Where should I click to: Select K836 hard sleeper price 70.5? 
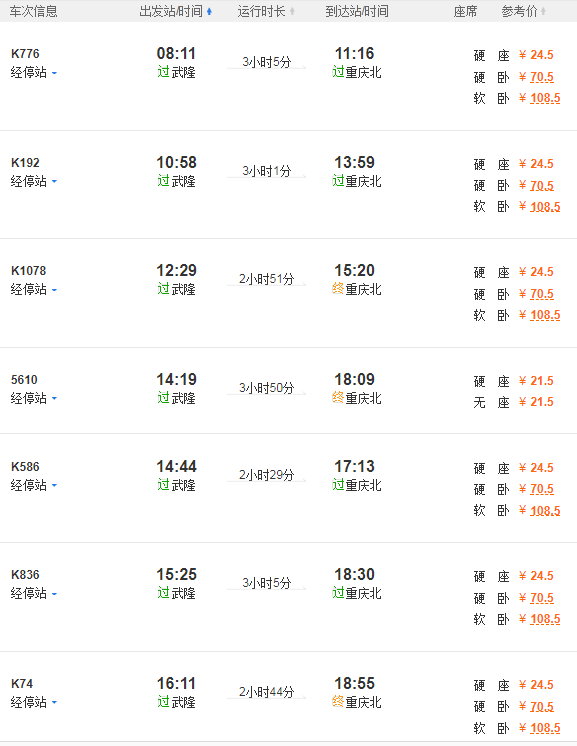coord(542,598)
